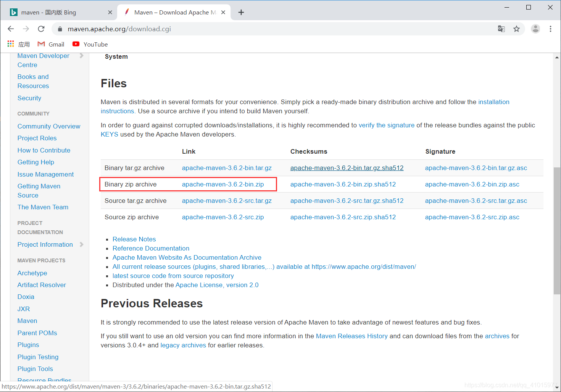
Task: Bookmark this page with star icon
Action: (516, 29)
